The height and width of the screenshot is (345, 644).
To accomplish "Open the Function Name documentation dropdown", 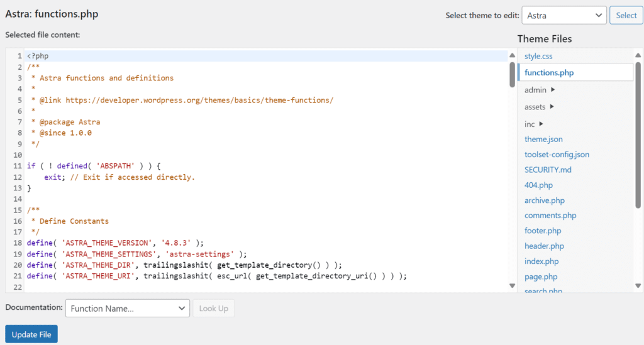I will pos(127,308).
